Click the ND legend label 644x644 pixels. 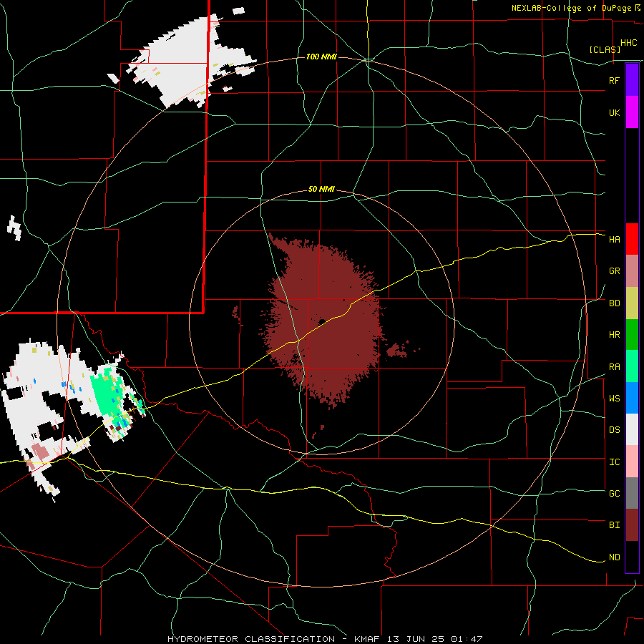[614, 557]
